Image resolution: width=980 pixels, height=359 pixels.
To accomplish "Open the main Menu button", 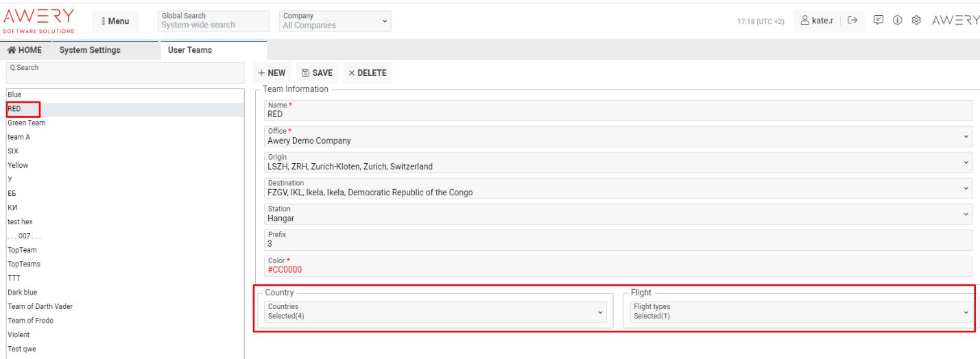I will pos(115,21).
